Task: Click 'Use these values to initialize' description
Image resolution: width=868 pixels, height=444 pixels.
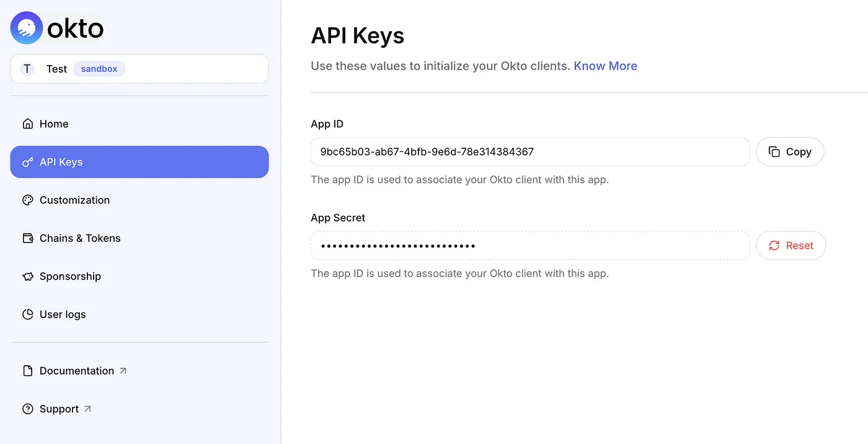Action: [x=440, y=66]
